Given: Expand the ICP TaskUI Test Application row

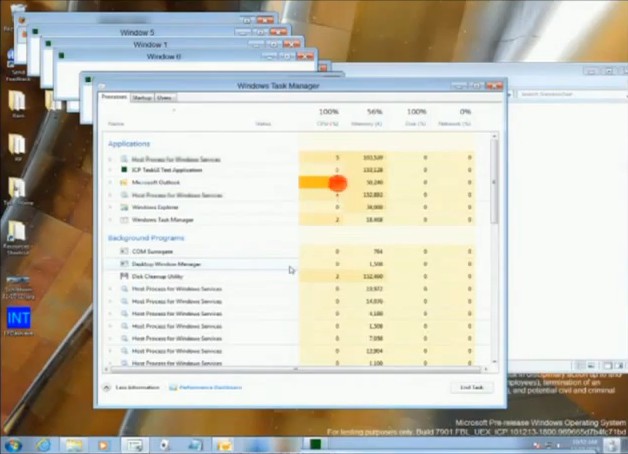Looking at the screenshot, I should pos(110,170).
